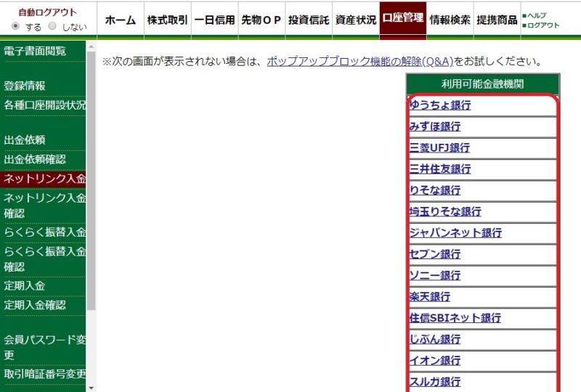Open 電子書面閲覧 in sidebar
Image resolution: width=581 pixels, height=392 pixels.
coord(35,51)
